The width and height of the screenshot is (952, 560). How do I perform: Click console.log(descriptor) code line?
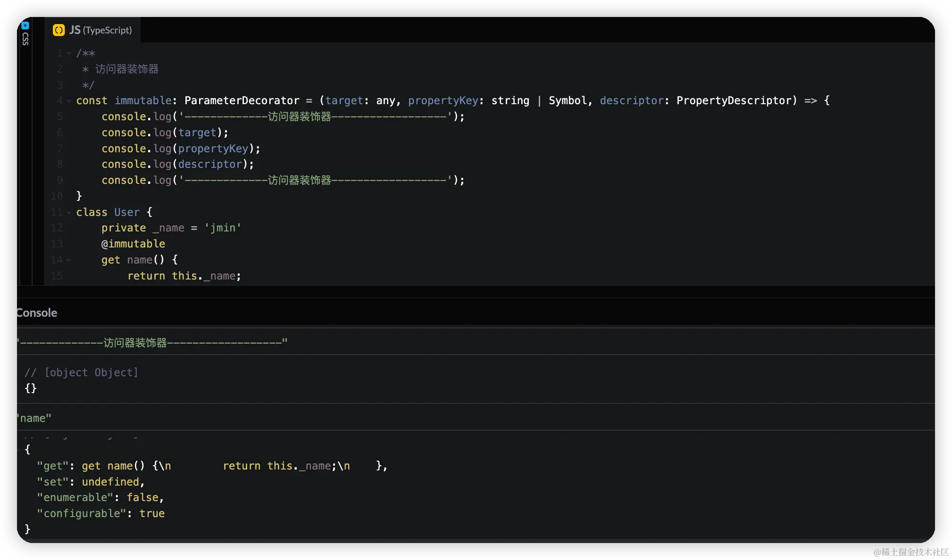tap(177, 165)
